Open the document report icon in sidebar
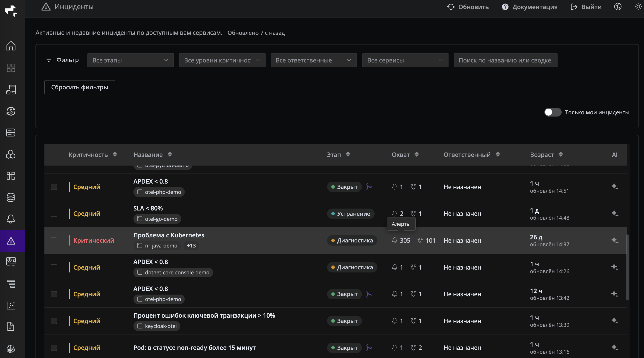Screen dimensions: 644x358 coord(11,327)
